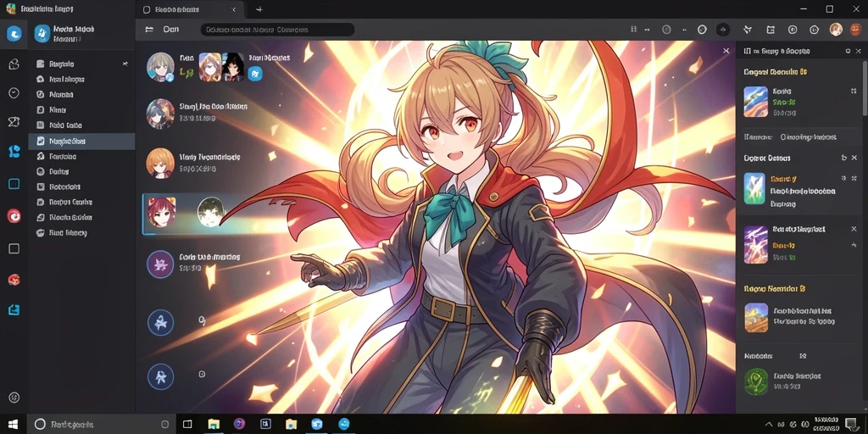Viewport: 868px width, 434px height.
Task: Close the anime artwork overlay with its X
Action: pos(726,50)
